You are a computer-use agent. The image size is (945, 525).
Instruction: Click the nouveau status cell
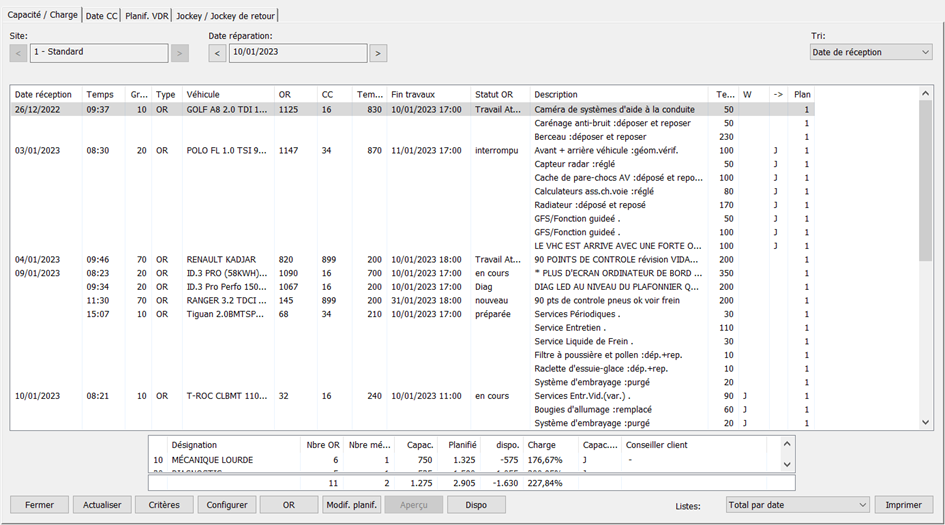tap(491, 300)
